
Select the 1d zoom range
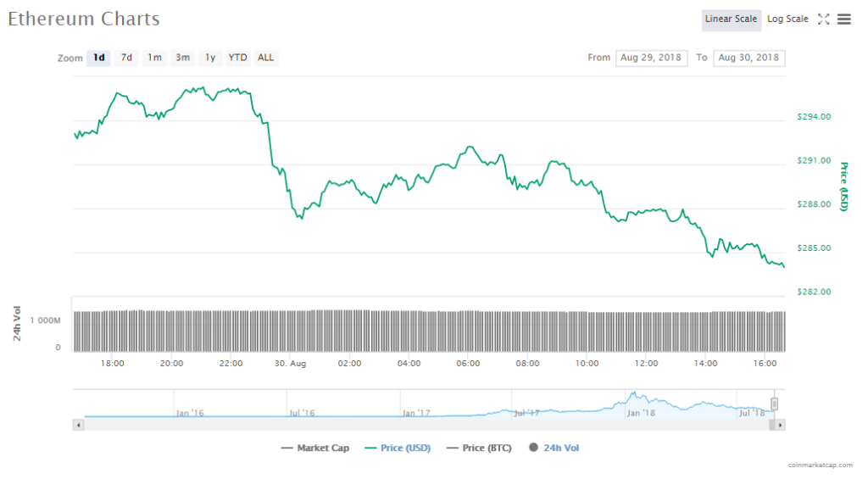[x=99, y=58]
